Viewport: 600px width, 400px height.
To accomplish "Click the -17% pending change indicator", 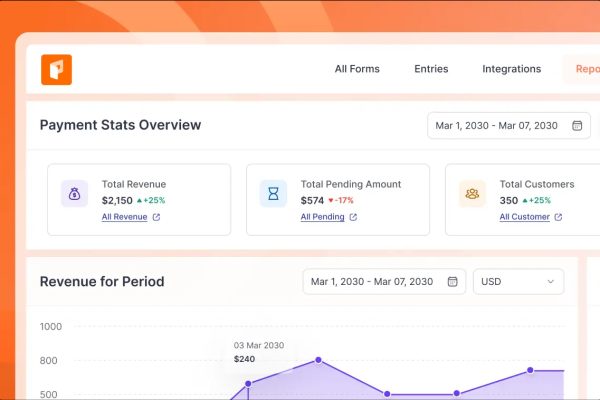I will point(341,201).
